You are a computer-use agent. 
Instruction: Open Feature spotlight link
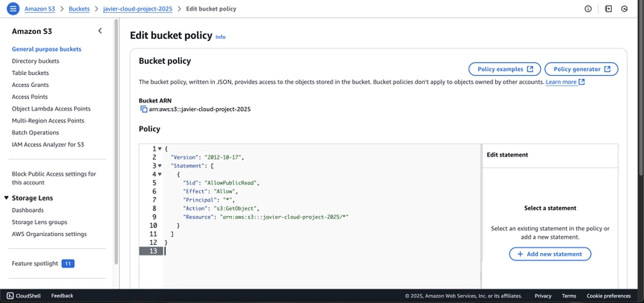point(35,264)
